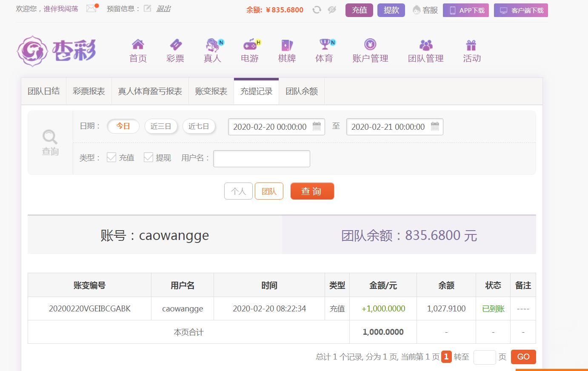Open the 彩票 lottery icon
This screenshot has height=371, width=588.
(175, 44)
